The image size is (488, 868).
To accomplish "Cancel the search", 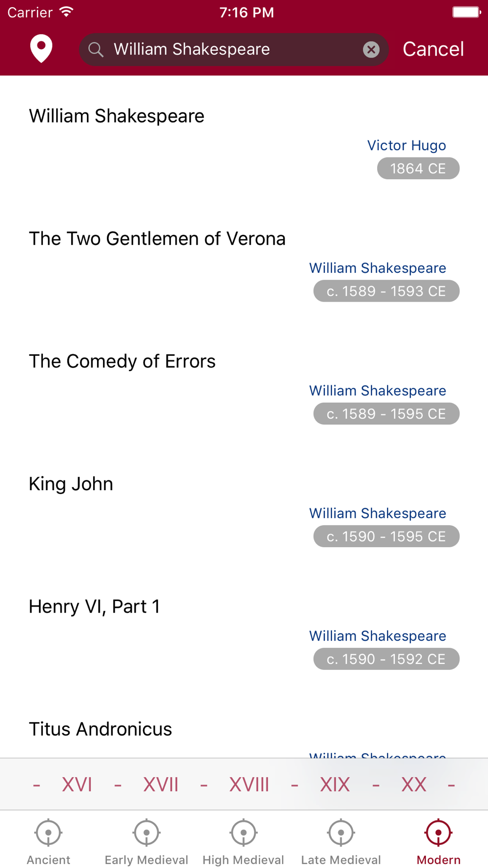I will coord(433,49).
